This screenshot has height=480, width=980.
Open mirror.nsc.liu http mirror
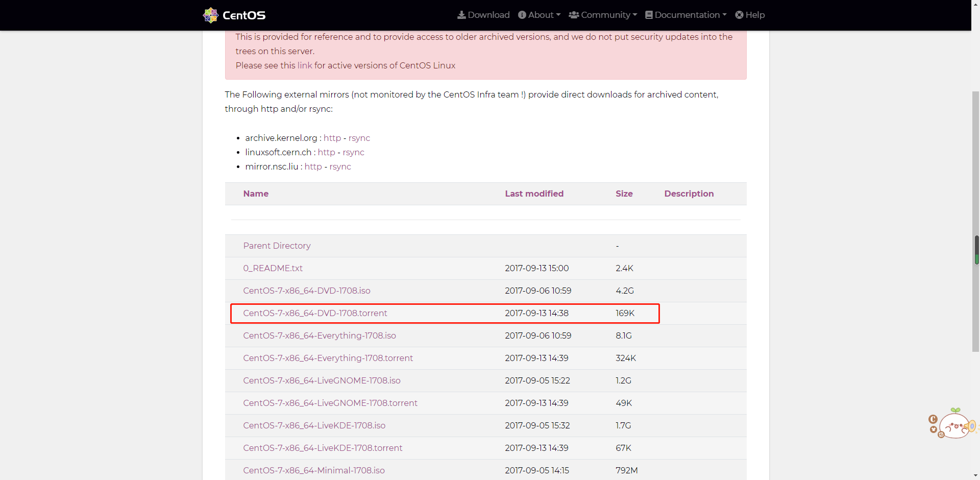click(313, 166)
